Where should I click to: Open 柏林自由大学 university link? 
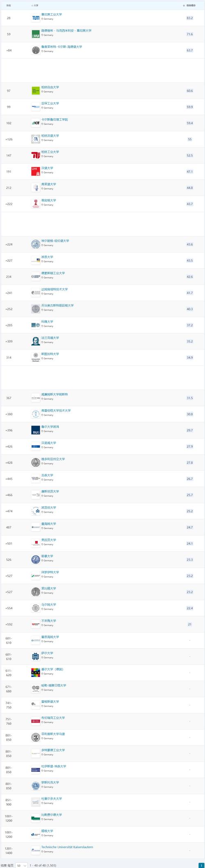(x=50, y=87)
